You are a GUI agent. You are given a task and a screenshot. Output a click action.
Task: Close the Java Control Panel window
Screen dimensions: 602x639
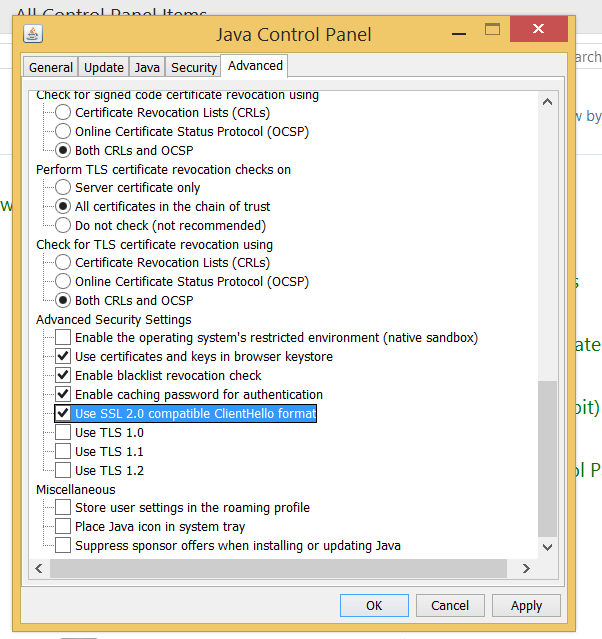538,29
